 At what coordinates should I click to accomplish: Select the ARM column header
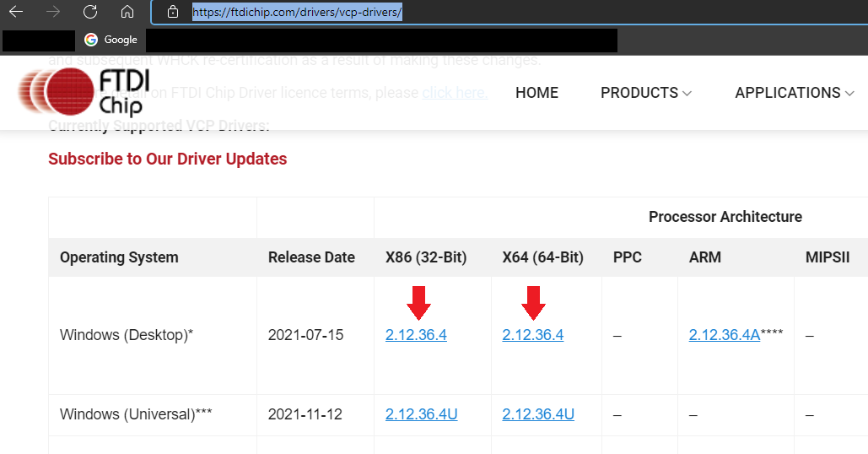(x=704, y=257)
